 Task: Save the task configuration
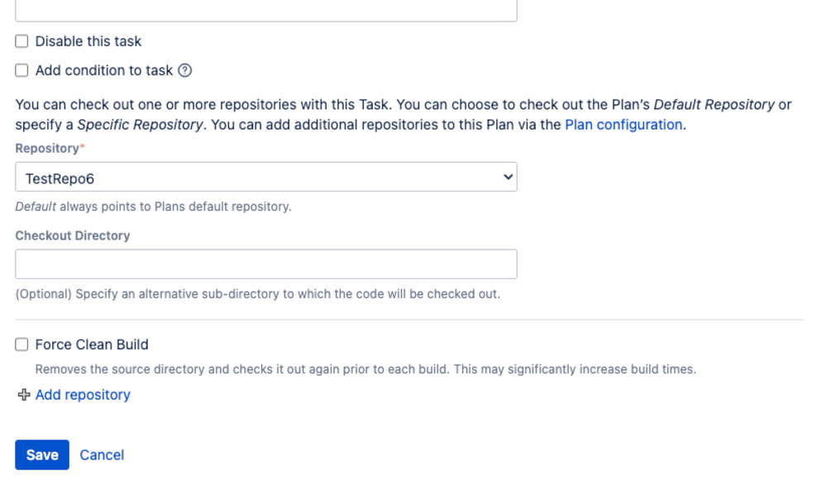(x=42, y=454)
